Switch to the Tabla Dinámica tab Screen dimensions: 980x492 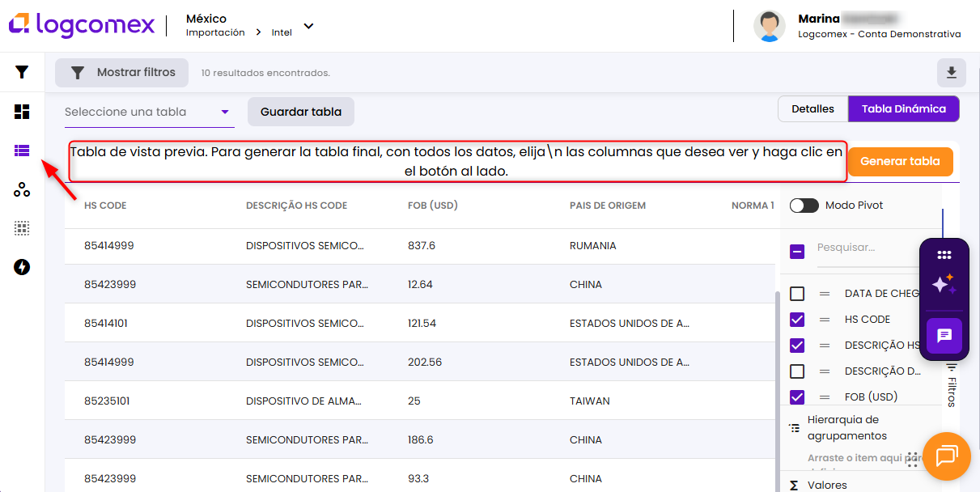(x=903, y=109)
